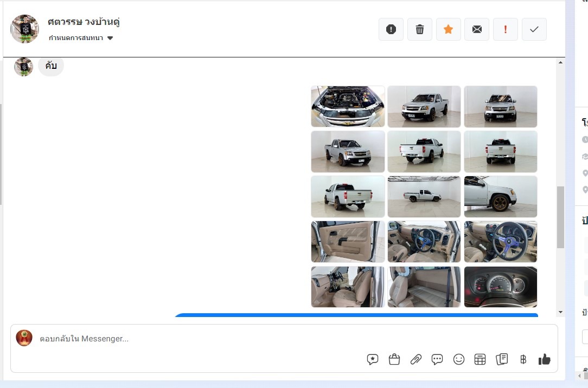Open the engine bay photo thumbnail
The image size is (588, 388).
tap(348, 106)
